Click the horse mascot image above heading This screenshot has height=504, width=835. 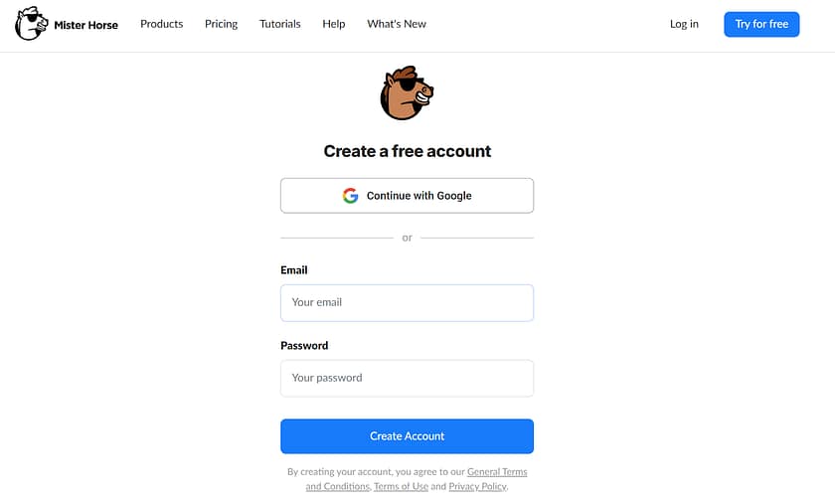[x=408, y=93]
